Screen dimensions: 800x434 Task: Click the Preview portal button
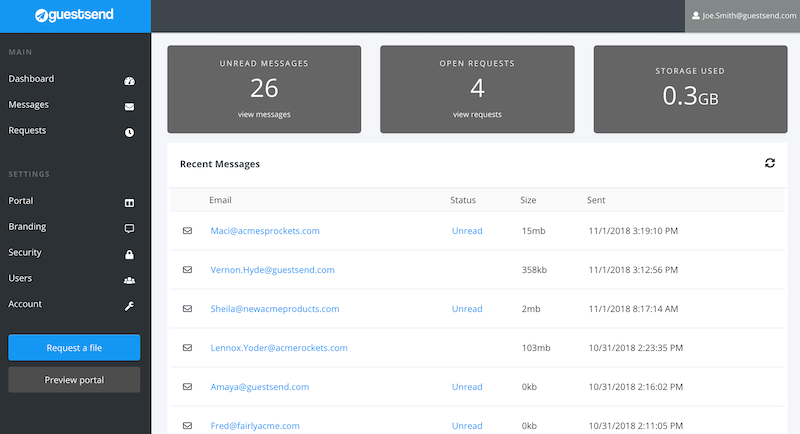tap(74, 379)
